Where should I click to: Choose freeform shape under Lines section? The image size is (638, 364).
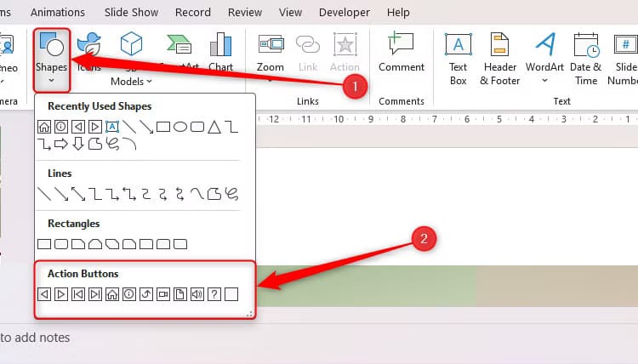(x=214, y=194)
